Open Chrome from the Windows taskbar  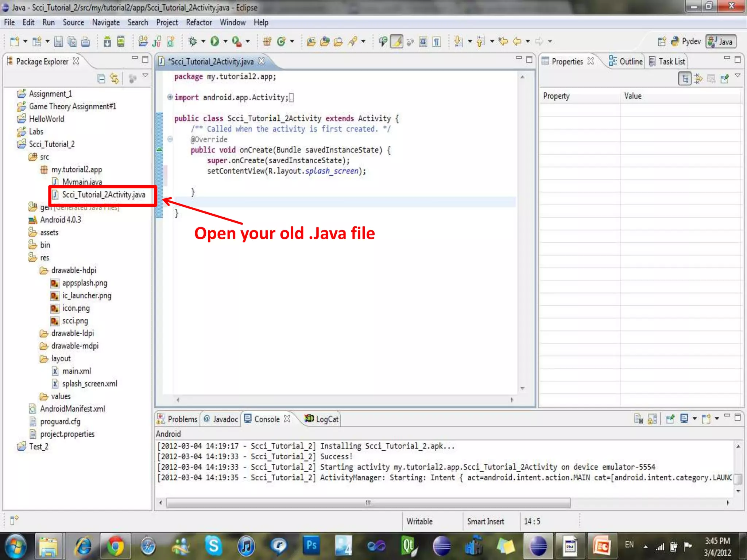pos(115,546)
